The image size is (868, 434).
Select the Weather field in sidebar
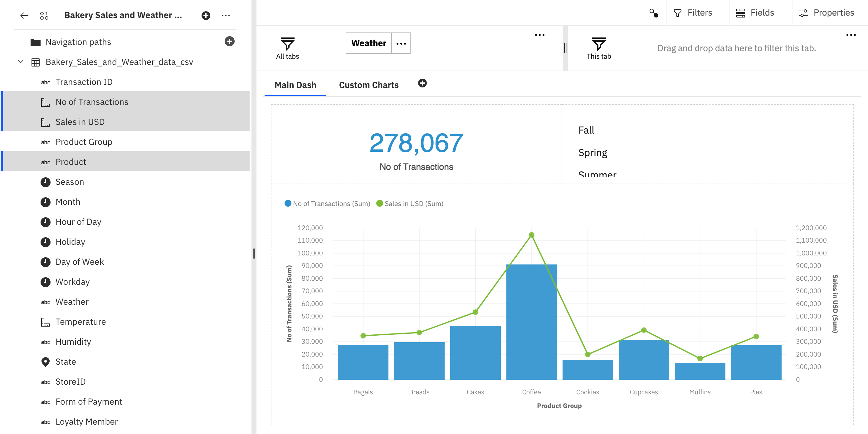pyautogui.click(x=72, y=302)
